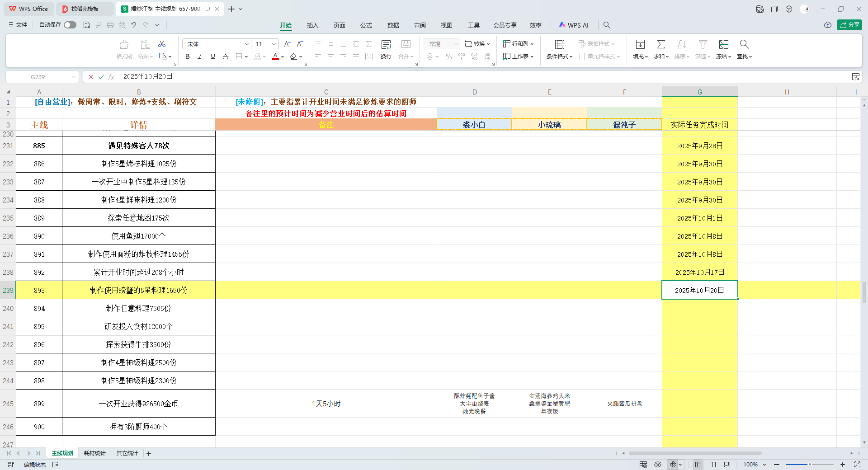Click the Bold formatting icon
The width and height of the screenshot is (868, 470).
point(187,56)
